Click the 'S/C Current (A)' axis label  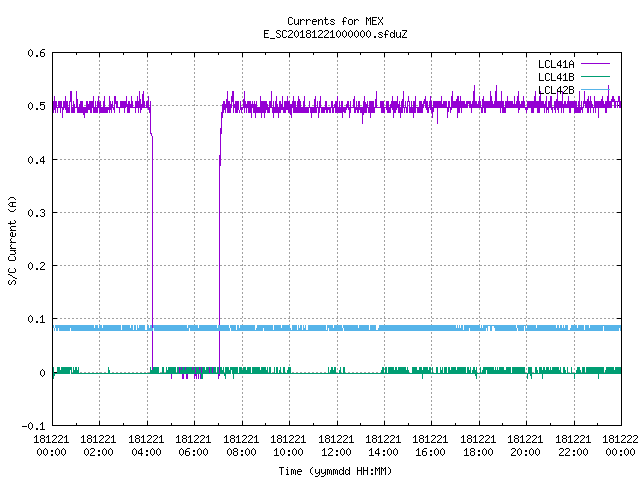(13, 241)
